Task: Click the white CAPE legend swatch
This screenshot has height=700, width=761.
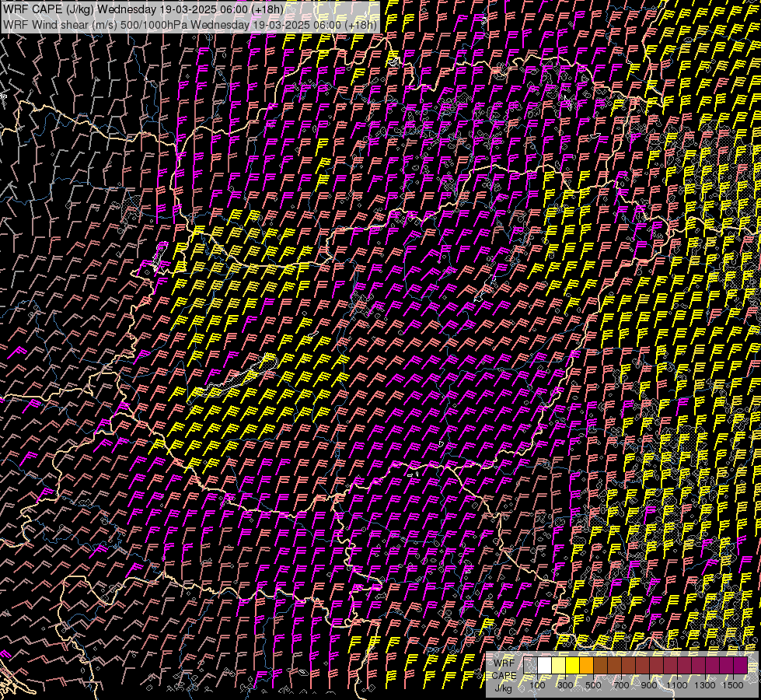Action: (545, 666)
